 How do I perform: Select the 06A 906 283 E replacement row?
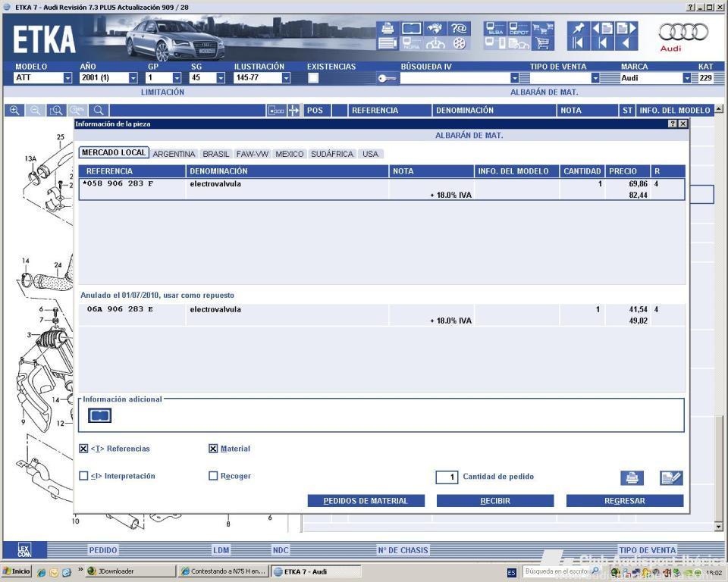pos(381,314)
